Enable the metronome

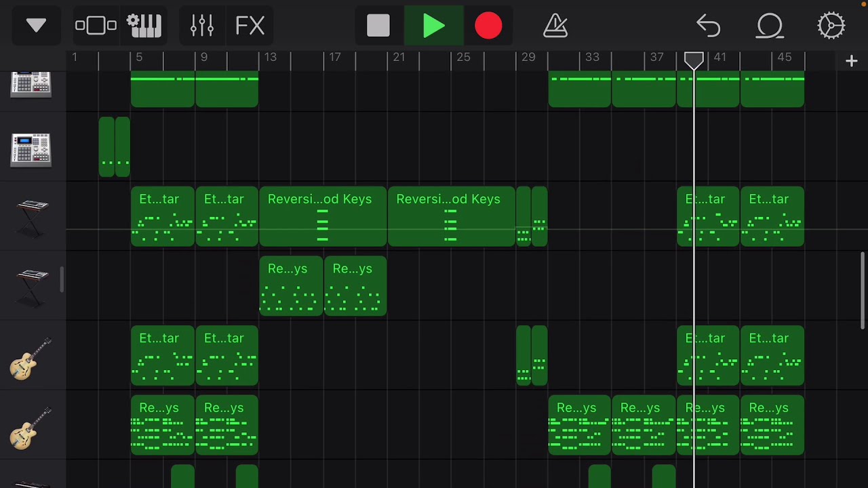point(555,25)
